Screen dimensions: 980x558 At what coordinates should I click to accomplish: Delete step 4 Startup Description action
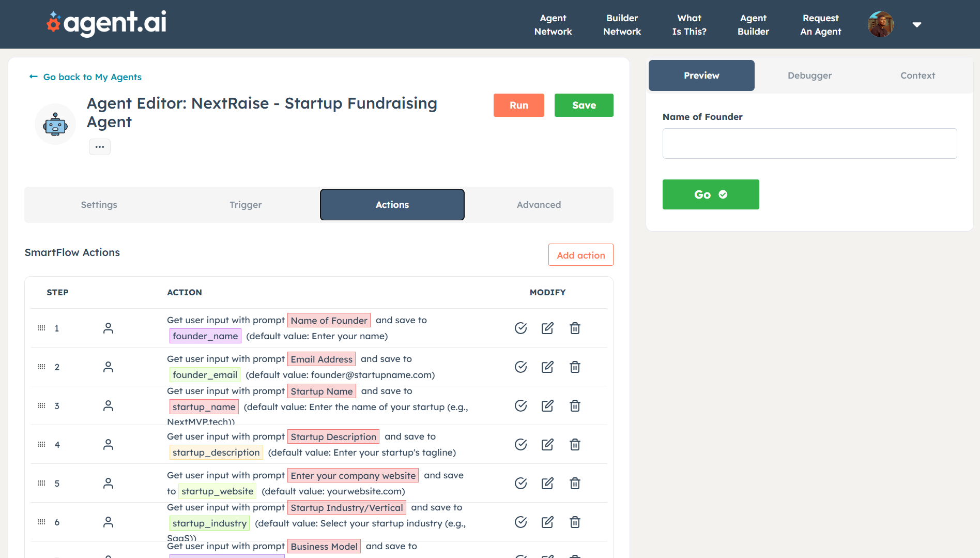(x=575, y=445)
